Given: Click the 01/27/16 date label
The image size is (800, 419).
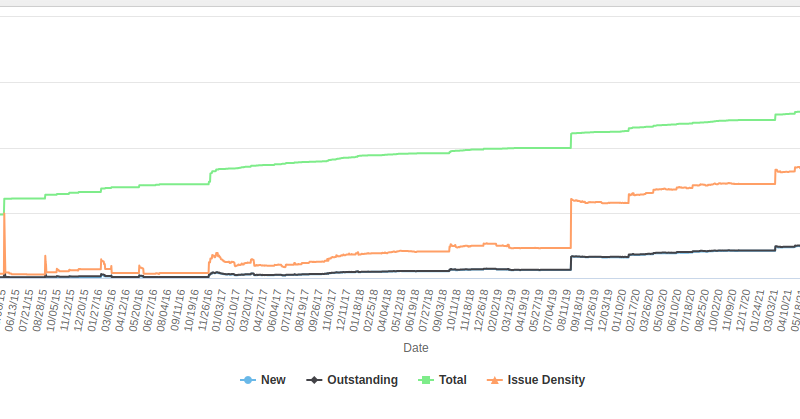Looking at the screenshot, I should pos(97,310).
